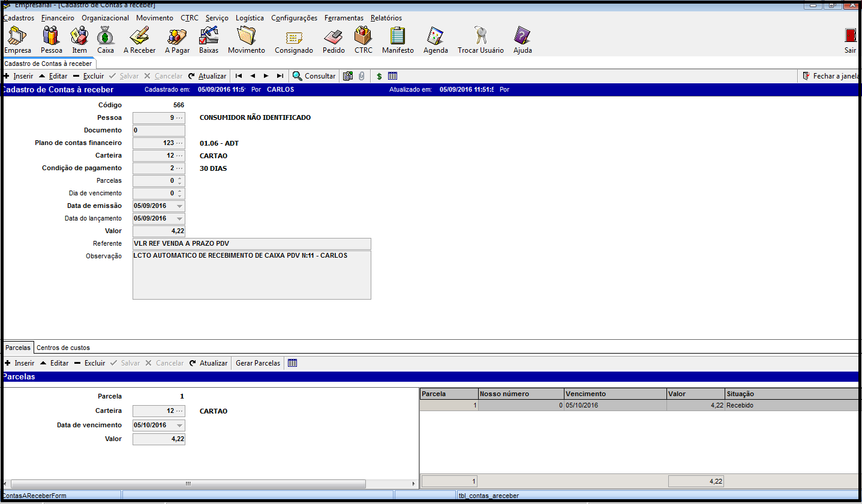The image size is (862, 504).
Task: Open the Agenda icon
Action: click(435, 40)
